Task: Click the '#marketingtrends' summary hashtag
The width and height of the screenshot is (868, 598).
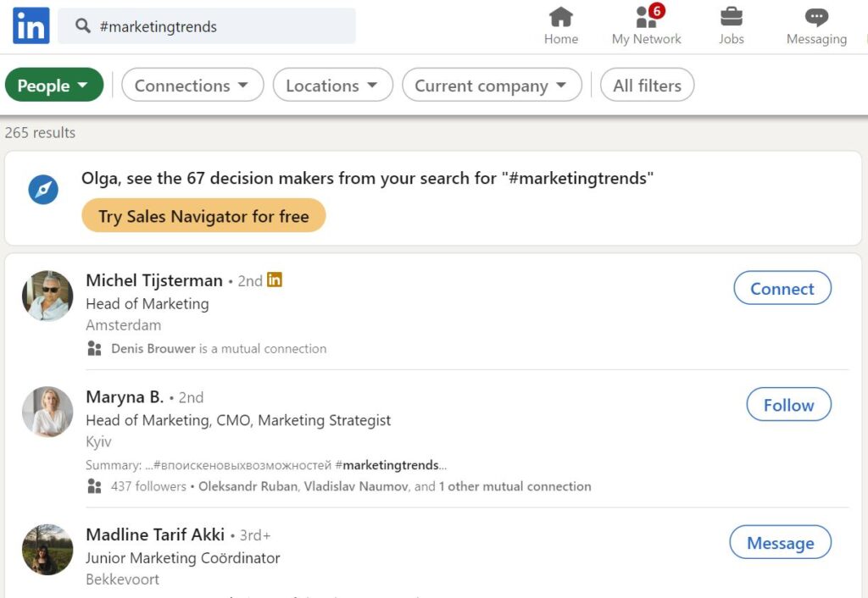Action: pos(387,465)
